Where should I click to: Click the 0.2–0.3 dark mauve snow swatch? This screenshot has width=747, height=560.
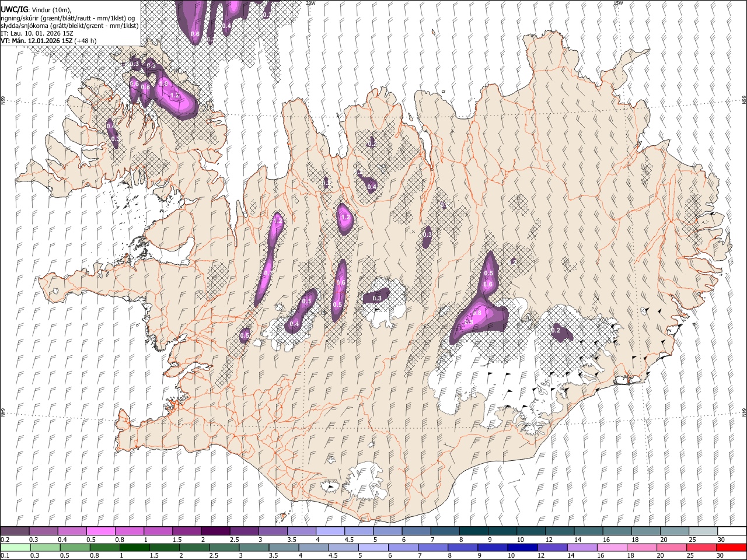tap(15, 531)
